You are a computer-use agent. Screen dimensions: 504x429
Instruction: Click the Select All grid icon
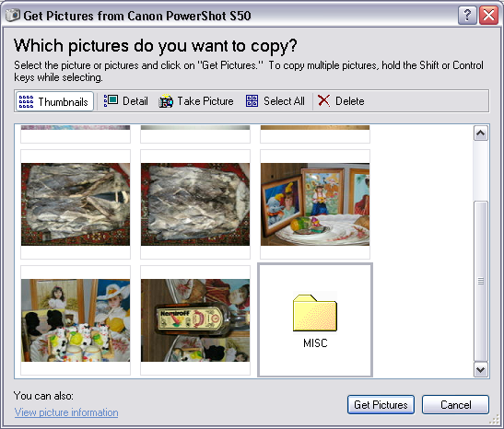click(x=252, y=101)
